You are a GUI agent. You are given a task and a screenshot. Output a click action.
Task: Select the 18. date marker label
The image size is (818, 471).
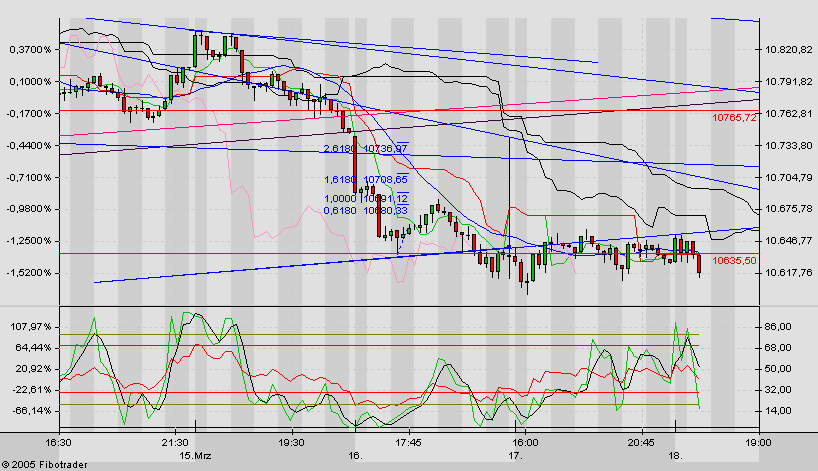[x=676, y=456]
